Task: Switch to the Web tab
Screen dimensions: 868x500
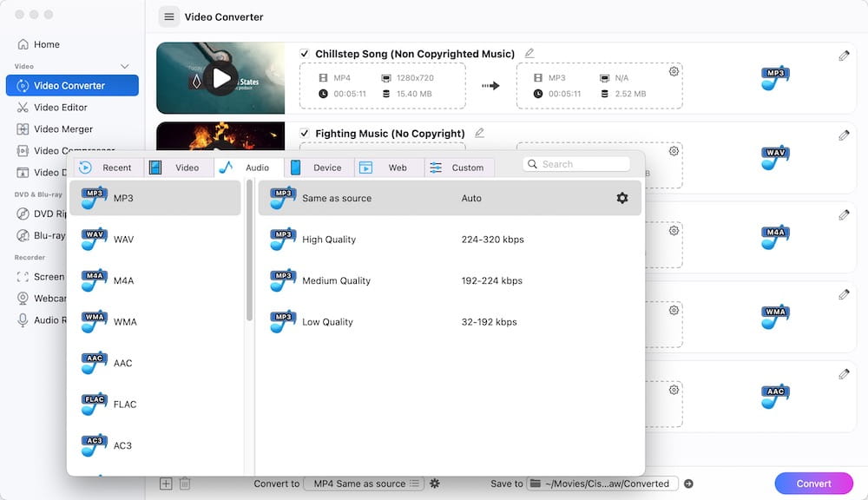Action: [389, 168]
